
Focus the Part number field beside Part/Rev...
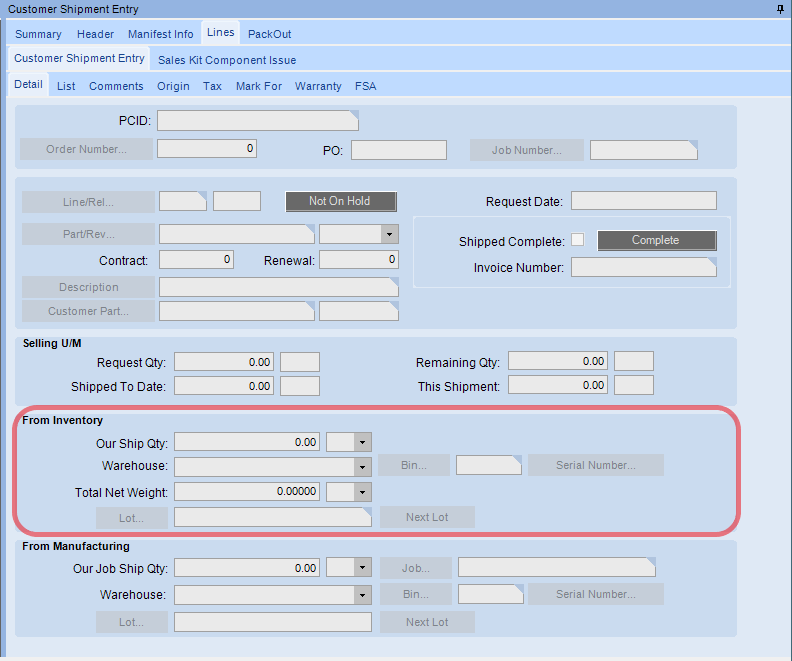pyautogui.click(x=237, y=234)
